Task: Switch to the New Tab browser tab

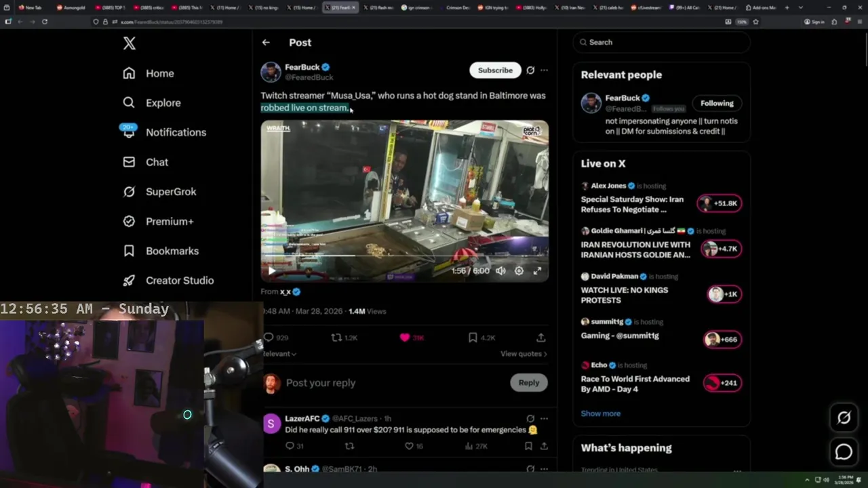Action: [31, 7]
